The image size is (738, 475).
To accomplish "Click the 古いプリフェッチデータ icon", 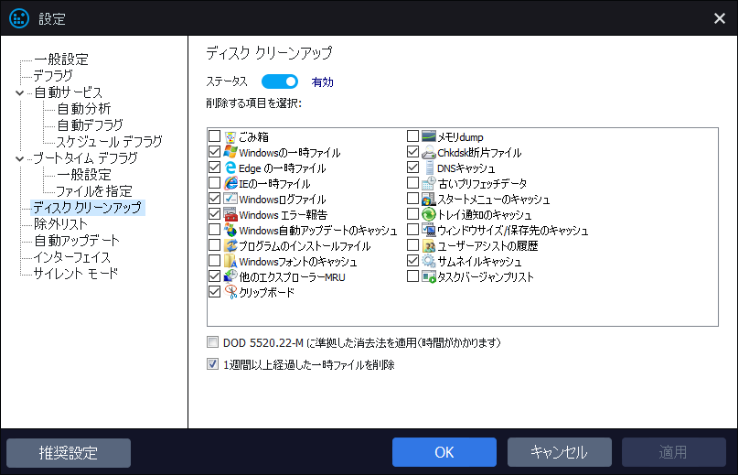I will coord(429,183).
